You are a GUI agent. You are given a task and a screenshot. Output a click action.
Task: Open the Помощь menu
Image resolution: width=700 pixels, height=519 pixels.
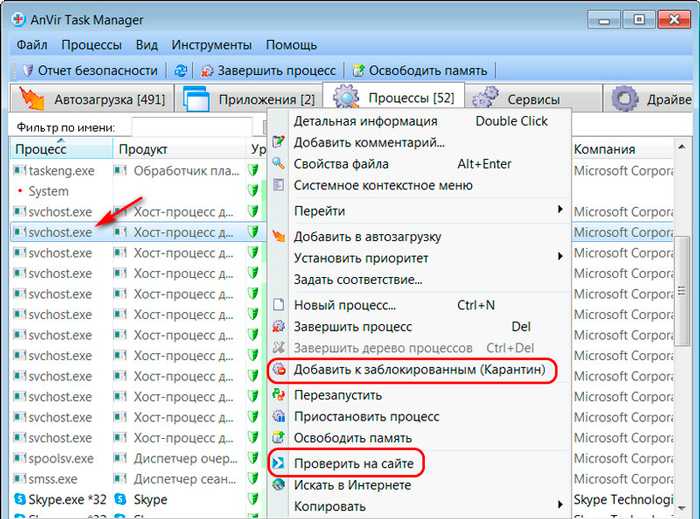pos(291,45)
